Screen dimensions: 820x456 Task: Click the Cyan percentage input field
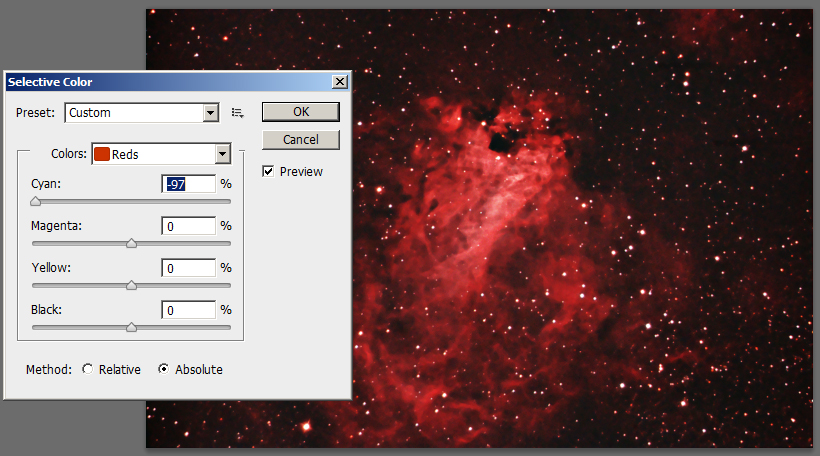click(x=188, y=184)
